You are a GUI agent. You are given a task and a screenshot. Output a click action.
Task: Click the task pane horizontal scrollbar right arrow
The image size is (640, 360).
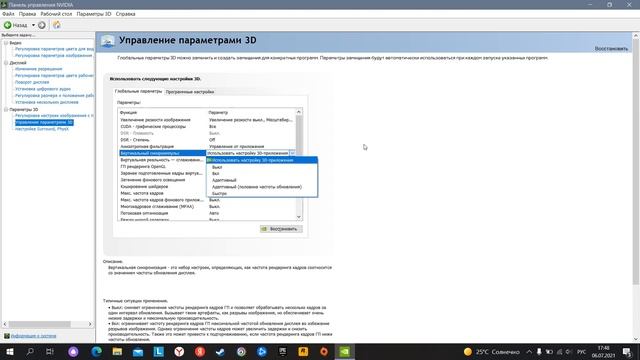tap(90, 324)
